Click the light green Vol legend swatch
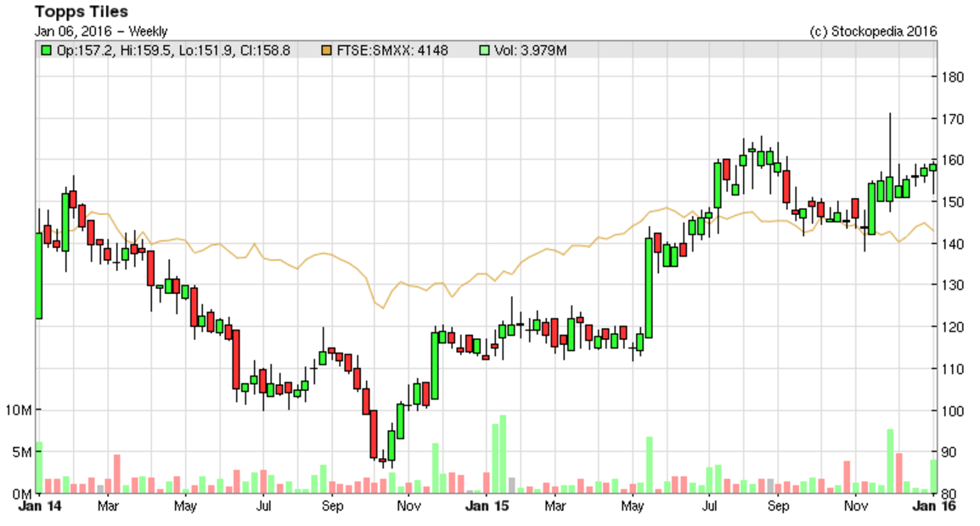 [x=484, y=50]
